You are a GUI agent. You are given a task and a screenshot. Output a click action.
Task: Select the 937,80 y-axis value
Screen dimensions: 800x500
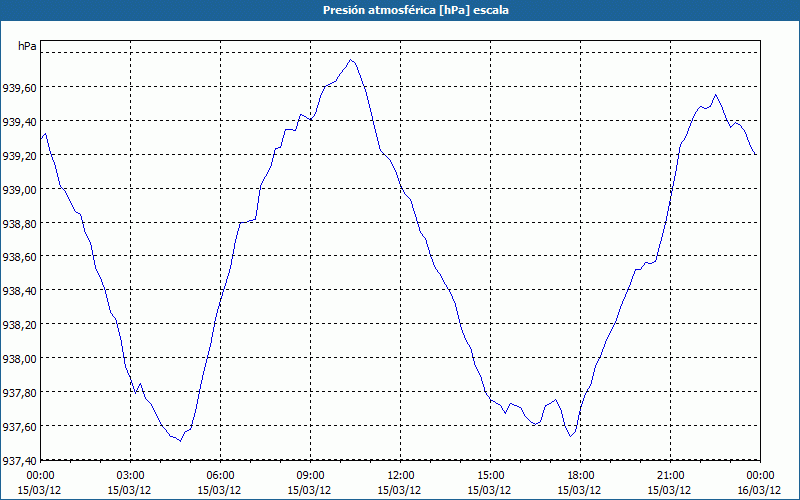tap(19, 392)
